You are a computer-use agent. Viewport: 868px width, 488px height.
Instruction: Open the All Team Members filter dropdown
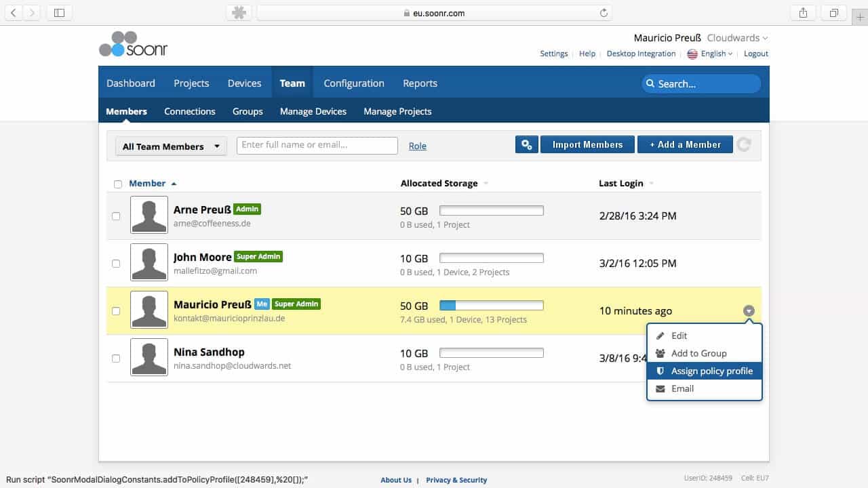pyautogui.click(x=170, y=146)
